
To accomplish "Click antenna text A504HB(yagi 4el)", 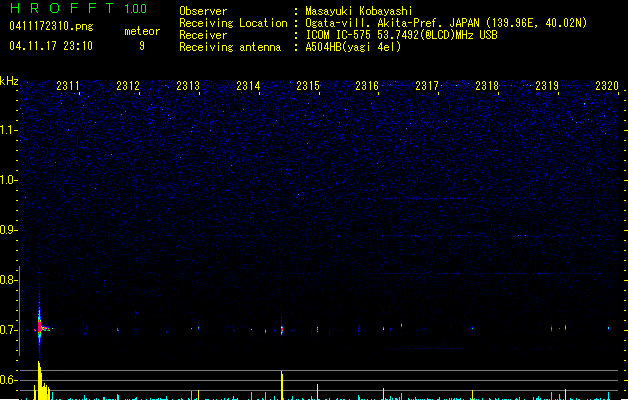I will pos(353,47).
